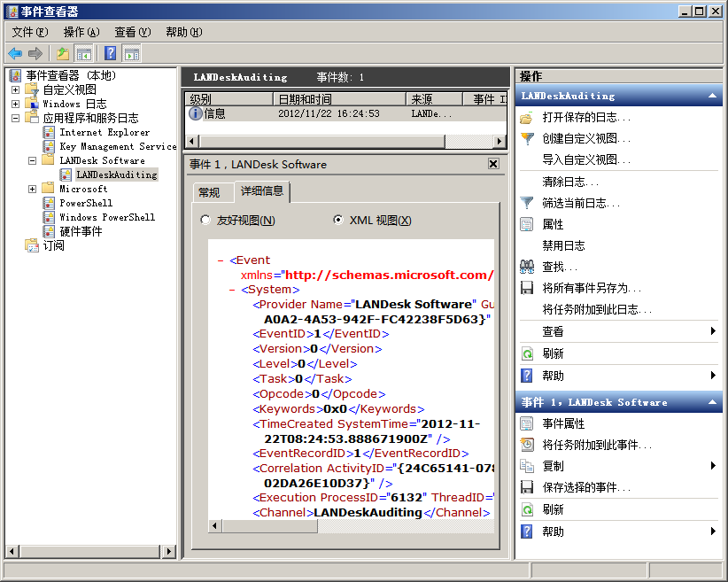The width and height of the screenshot is (728, 582).
Task: Click the 硬件事件 log icon
Action: coord(49,231)
